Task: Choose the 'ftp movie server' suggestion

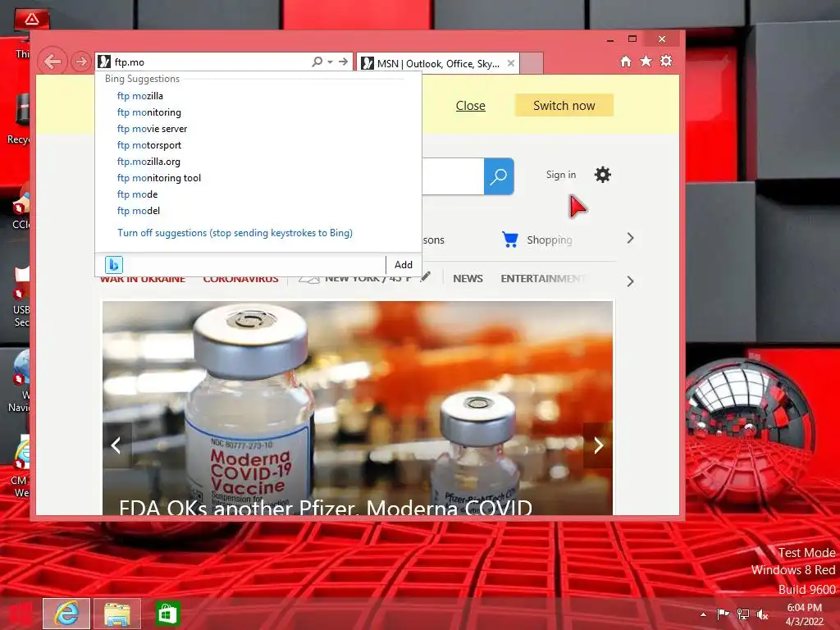Action: (152, 129)
